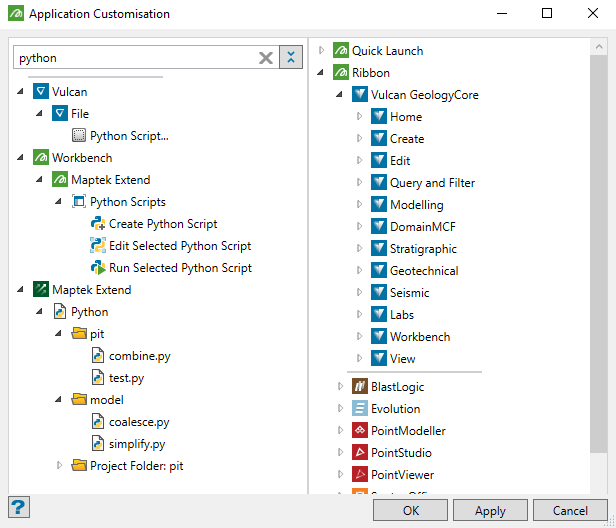616x528 pixels.
Task: Click the test.py file icon
Action: coord(98,378)
